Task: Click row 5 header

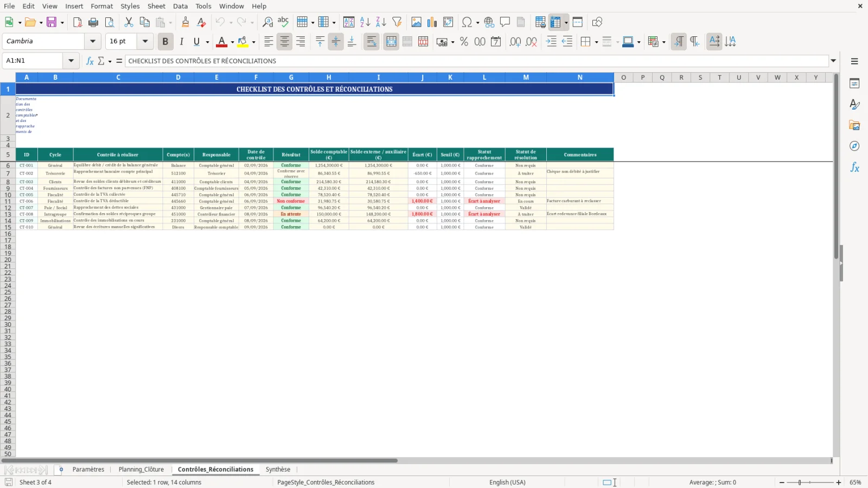Action: (8, 155)
